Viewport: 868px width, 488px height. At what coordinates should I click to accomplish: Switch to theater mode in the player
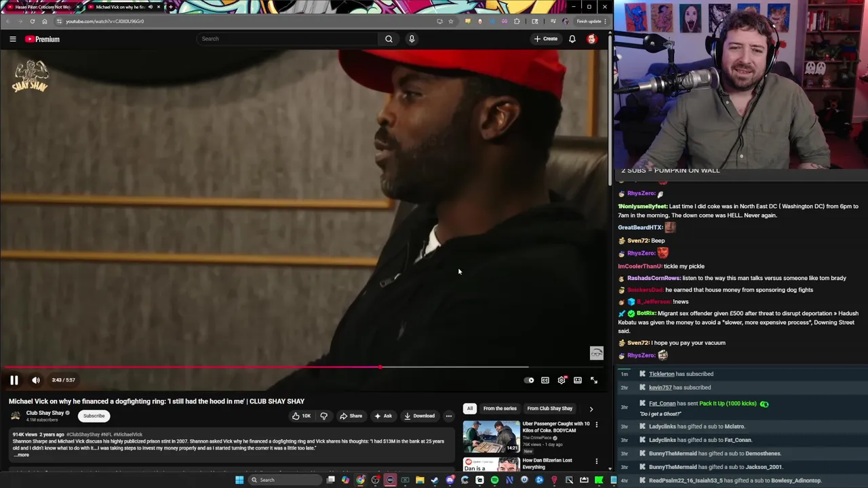[578, 380]
